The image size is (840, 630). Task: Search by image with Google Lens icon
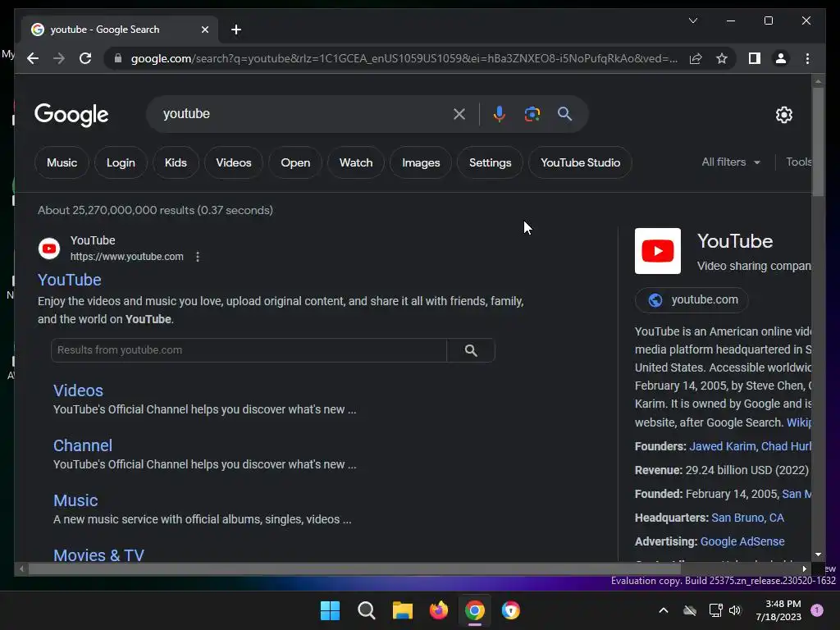(532, 113)
